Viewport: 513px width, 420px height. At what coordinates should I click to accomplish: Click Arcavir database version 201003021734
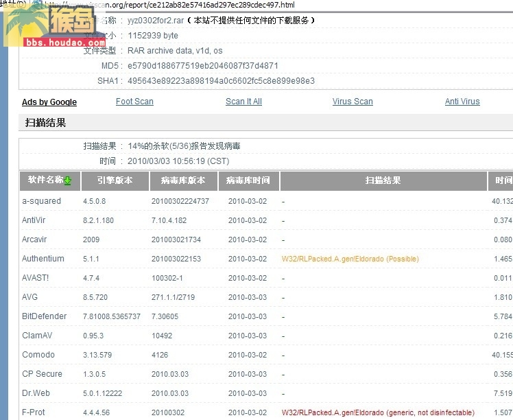click(x=176, y=240)
